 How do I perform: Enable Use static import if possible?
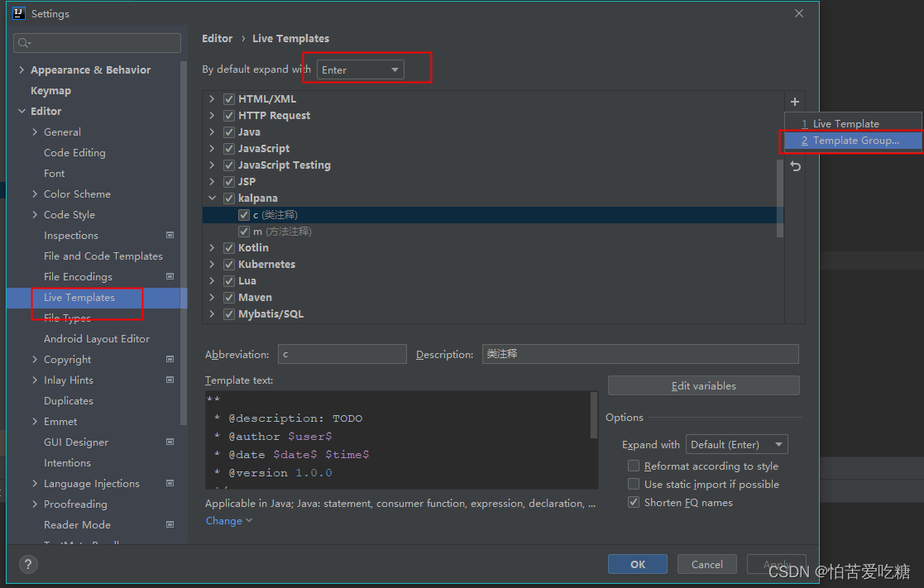tap(634, 485)
